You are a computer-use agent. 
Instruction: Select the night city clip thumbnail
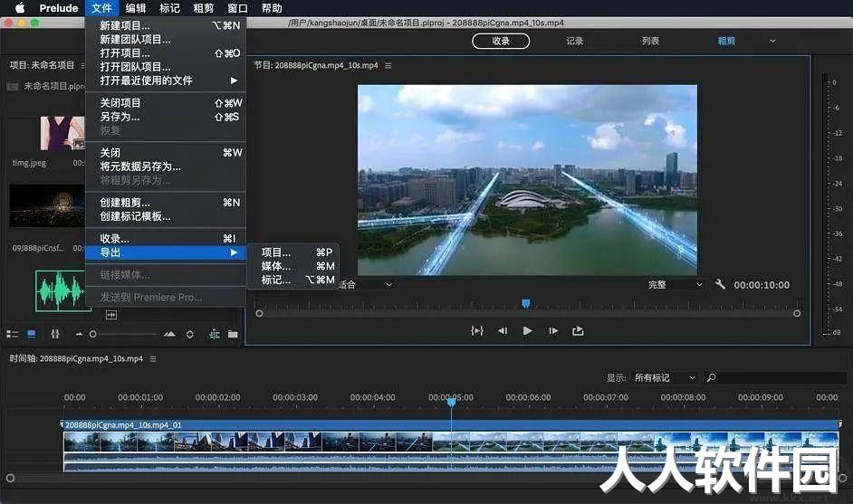pos(47,205)
